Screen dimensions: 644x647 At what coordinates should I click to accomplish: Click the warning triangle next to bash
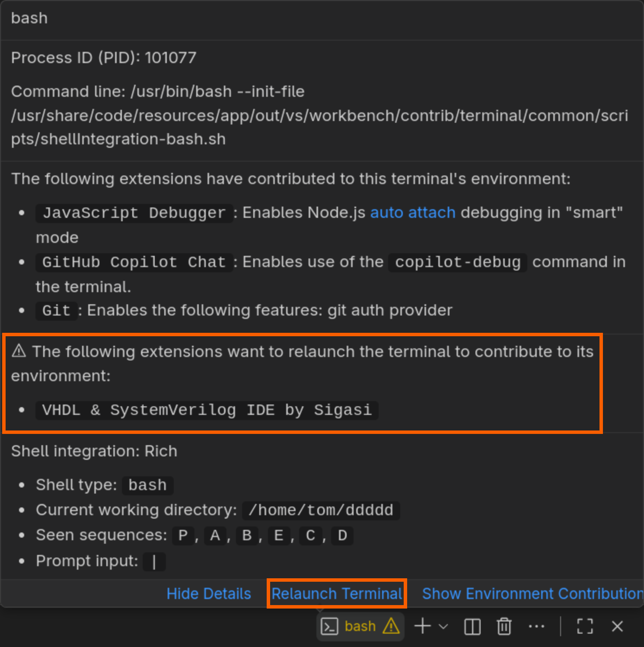[391, 626]
